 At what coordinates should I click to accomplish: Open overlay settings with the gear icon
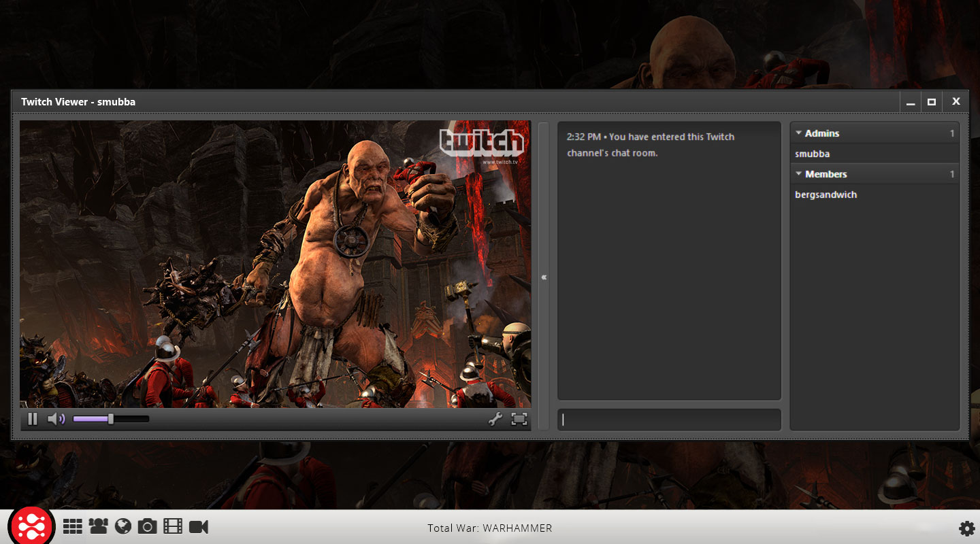pyautogui.click(x=966, y=528)
